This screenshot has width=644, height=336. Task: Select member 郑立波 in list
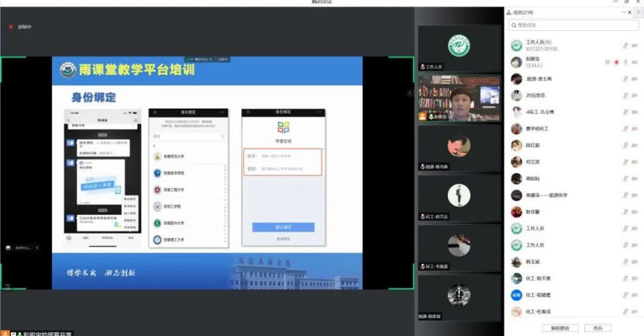click(x=573, y=162)
